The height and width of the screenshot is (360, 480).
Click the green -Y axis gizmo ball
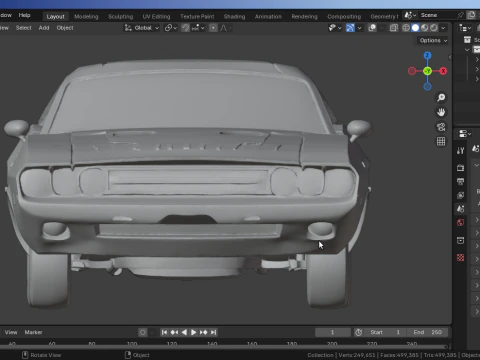[427, 71]
